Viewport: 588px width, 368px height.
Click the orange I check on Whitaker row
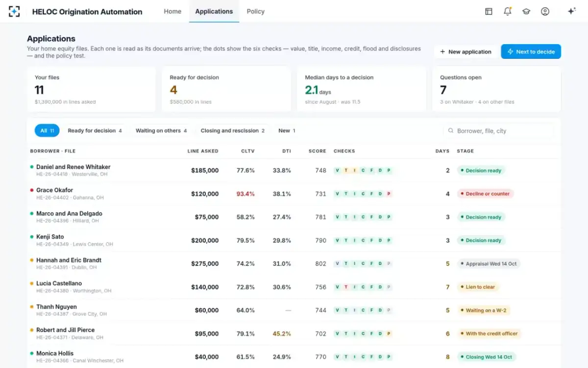[x=354, y=171]
